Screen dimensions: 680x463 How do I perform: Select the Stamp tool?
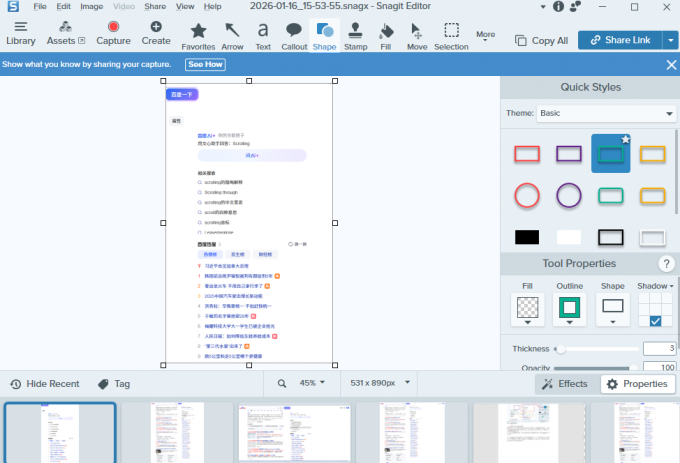(x=355, y=35)
